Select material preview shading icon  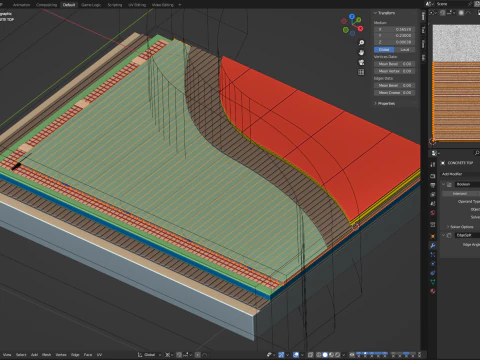coord(331,355)
